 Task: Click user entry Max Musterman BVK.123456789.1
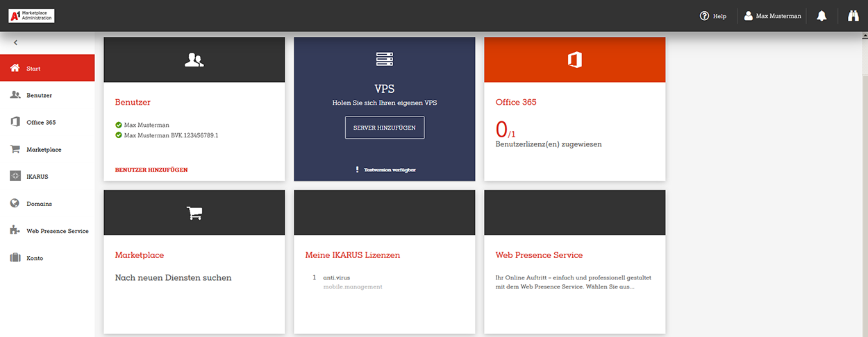point(171,135)
